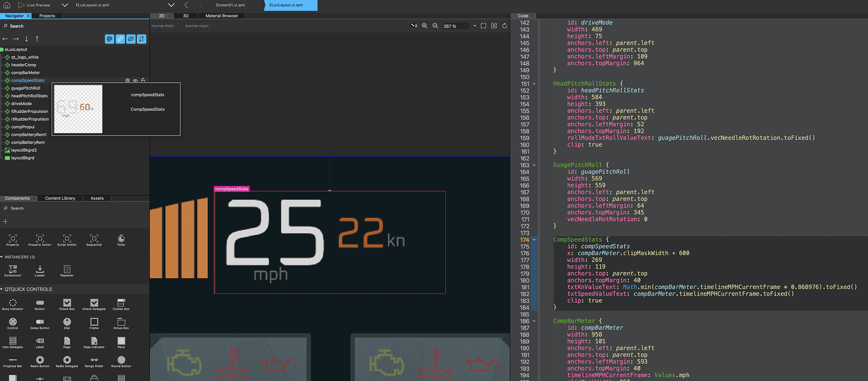Open the Projects panel tab
The image size is (868, 381).
(47, 16)
